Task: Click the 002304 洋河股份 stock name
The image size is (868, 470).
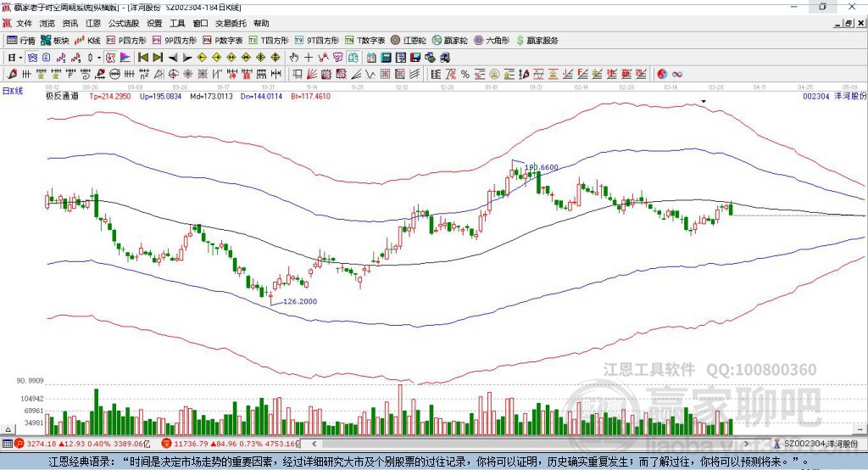Action: pos(834,97)
